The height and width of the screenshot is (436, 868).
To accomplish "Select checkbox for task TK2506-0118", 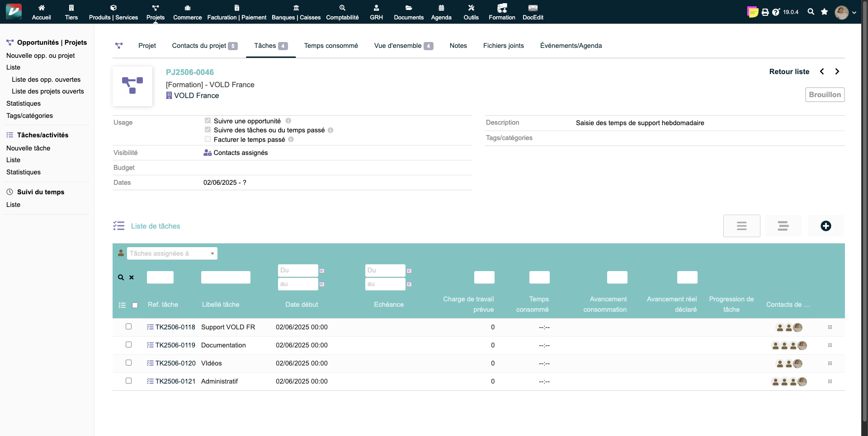I will click(x=128, y=327).
